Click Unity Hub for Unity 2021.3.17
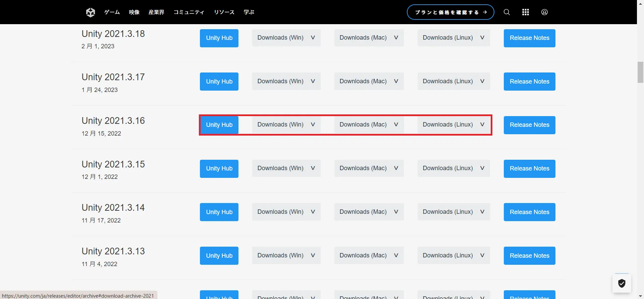Image resolution: width=644 pixels, height=299 pixels. tap(219, 82)
